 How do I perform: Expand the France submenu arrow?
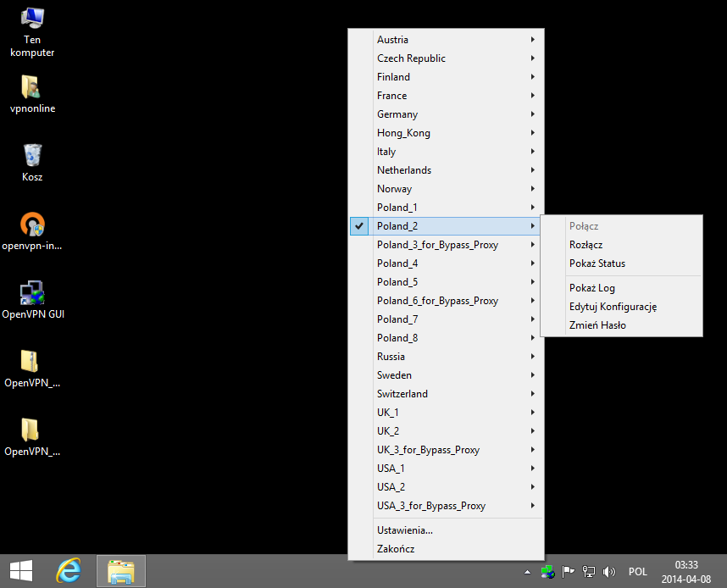point(533,95)
